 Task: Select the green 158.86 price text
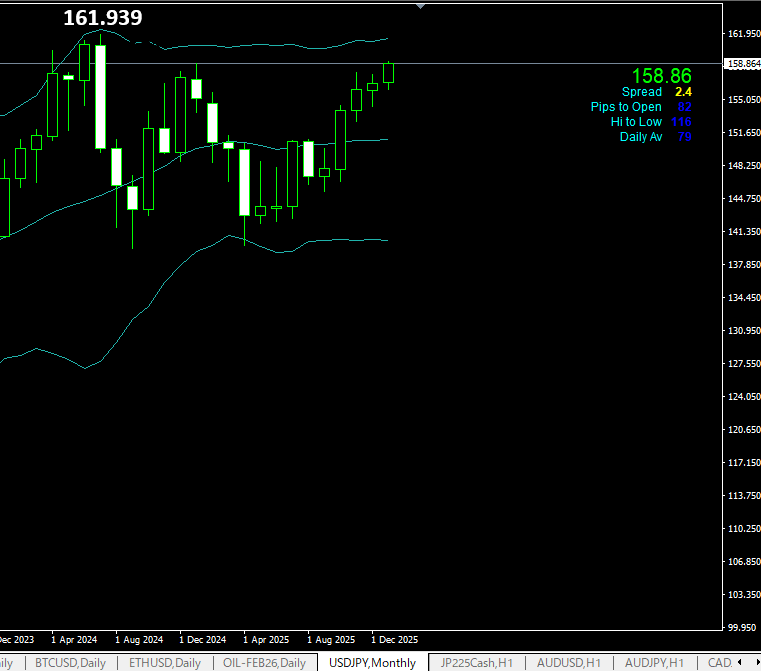(x=661, y=76)
